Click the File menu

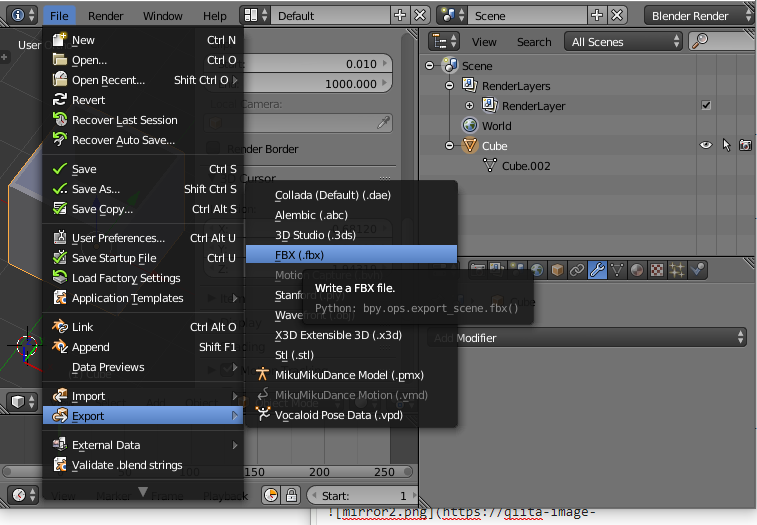click(x=59, y=16)
